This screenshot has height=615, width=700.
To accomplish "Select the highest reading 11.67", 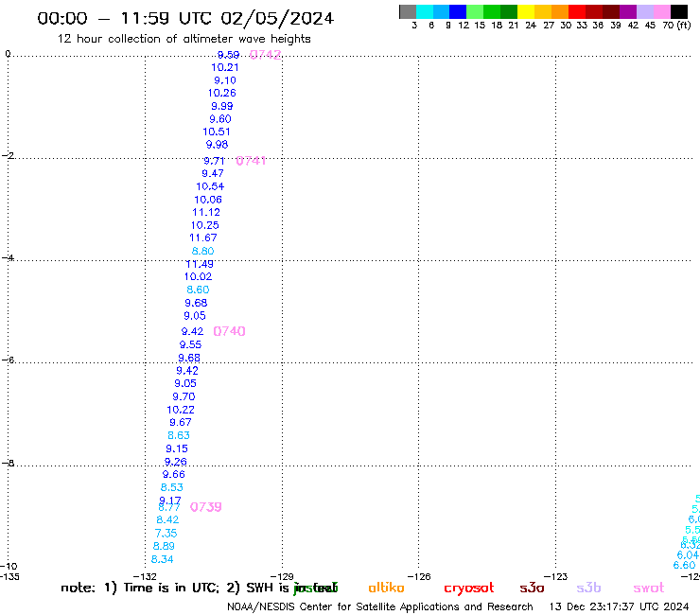I will pos(203,237).
